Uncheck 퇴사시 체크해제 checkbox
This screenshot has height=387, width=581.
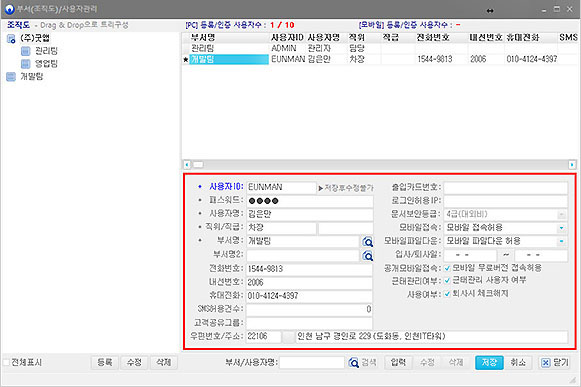pyautogui.click(x=447, y=294)
